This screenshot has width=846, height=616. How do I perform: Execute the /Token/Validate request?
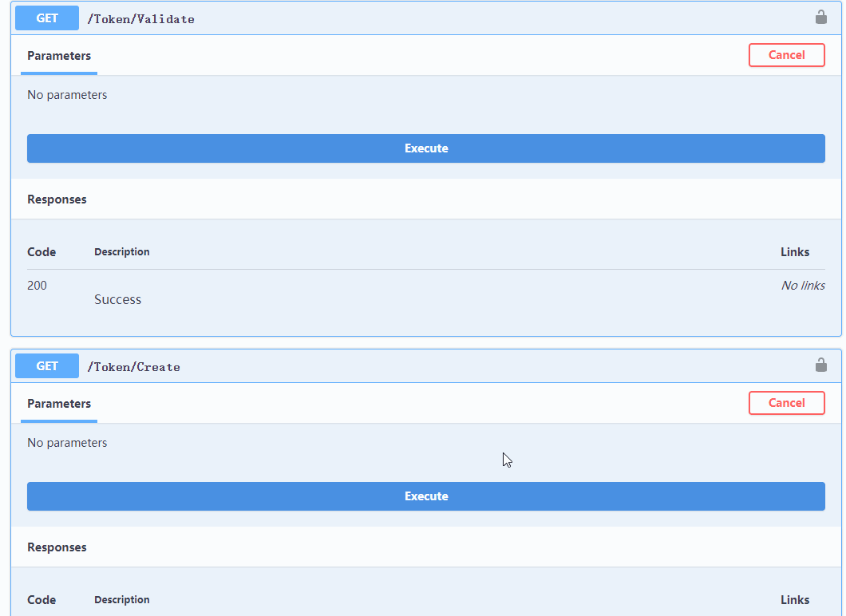click(425, 148)
